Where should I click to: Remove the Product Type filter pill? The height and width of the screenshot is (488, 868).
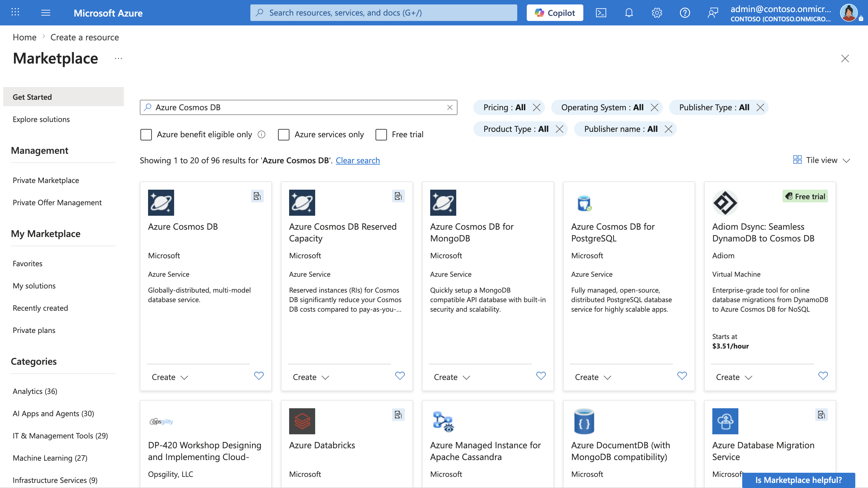pos(559,129)
